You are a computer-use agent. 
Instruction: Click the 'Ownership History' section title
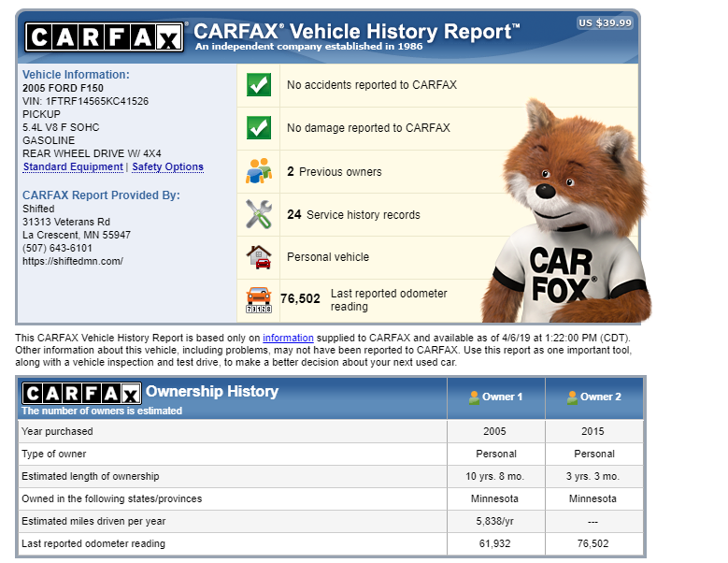pyautogui.click(x=212, y=391)
